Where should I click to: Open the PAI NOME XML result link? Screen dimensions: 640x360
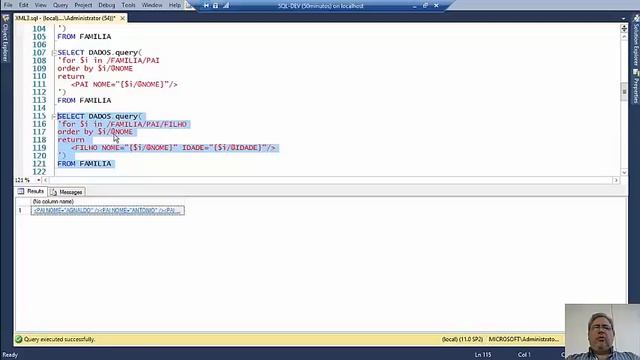point(107,211)
